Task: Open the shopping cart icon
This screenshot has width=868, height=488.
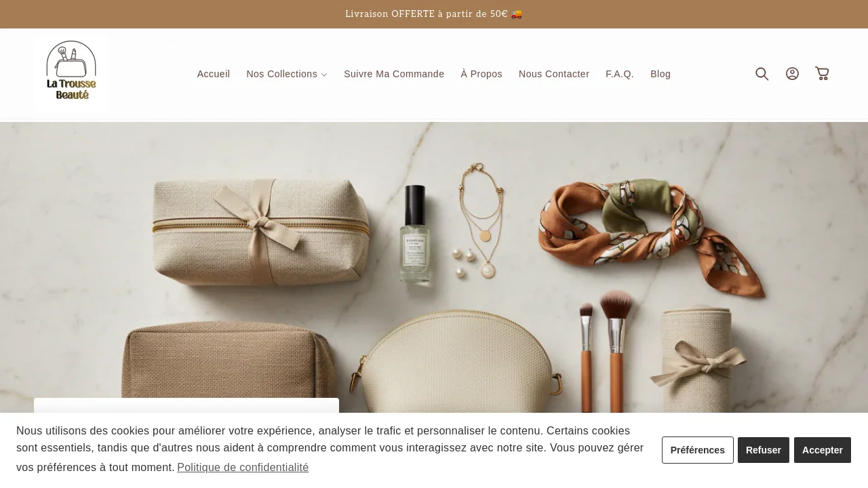Action: (x=822, y=74)
